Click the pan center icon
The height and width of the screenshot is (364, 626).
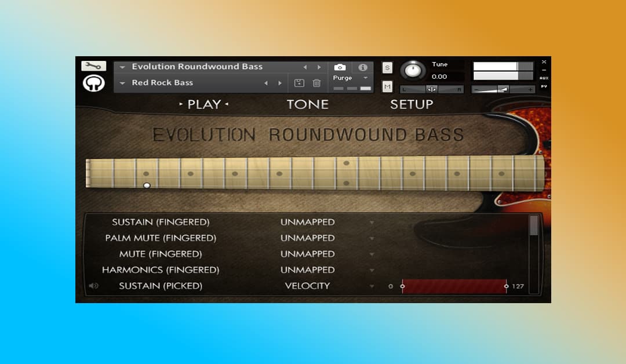(x=432, y=89)
